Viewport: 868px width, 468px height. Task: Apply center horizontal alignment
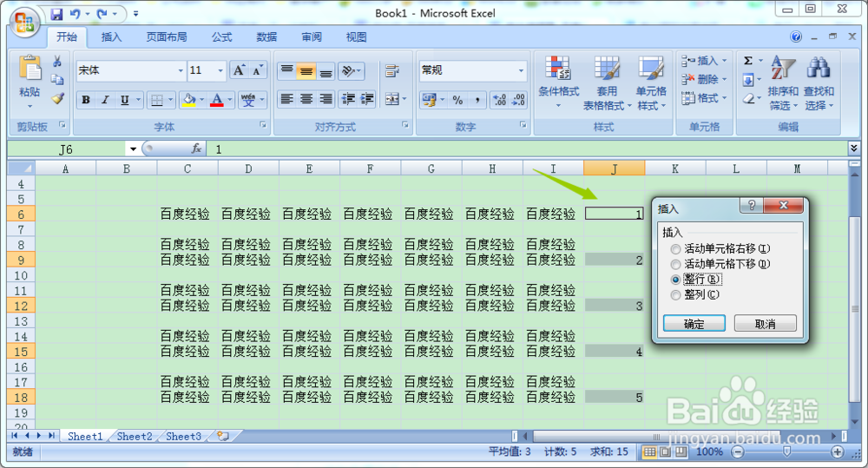coord(306,99)
